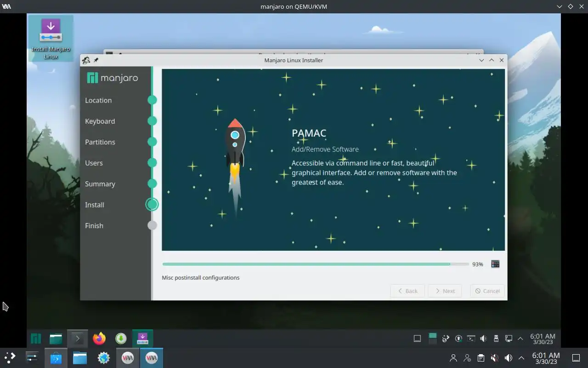Open host blue file manager icon

pos(79,357)
